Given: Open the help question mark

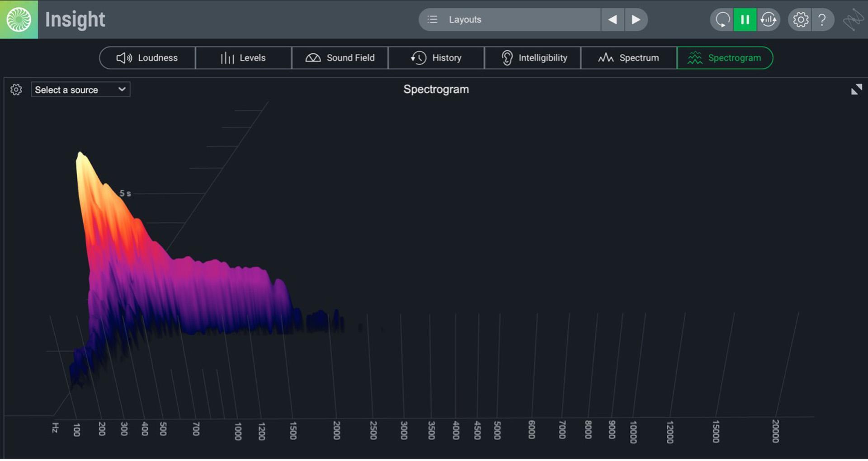Looking at the screenshot, I should 822,19.
